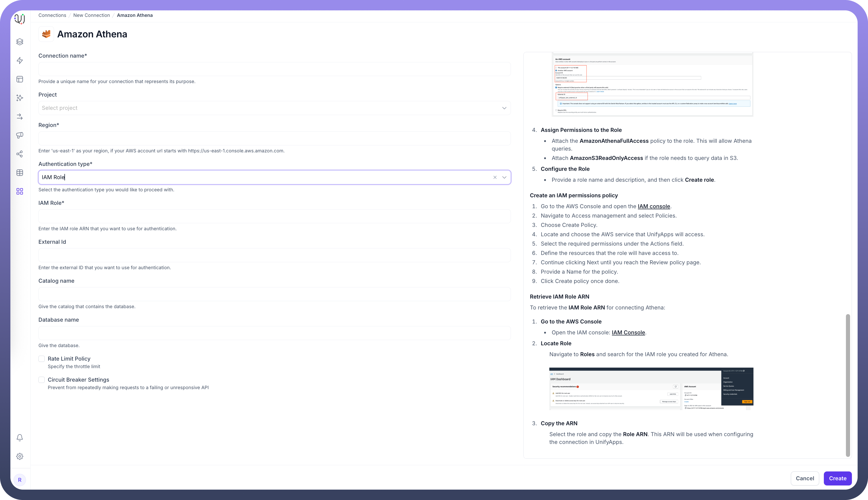Click the share nodes icon in sidebar
The image size is (868, 500).
19,154
